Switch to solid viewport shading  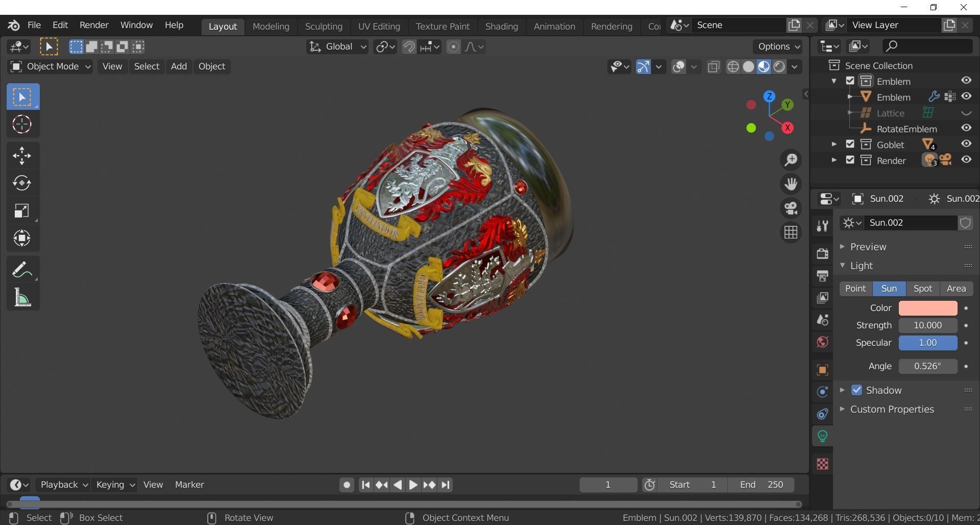(x=748, y=67)
